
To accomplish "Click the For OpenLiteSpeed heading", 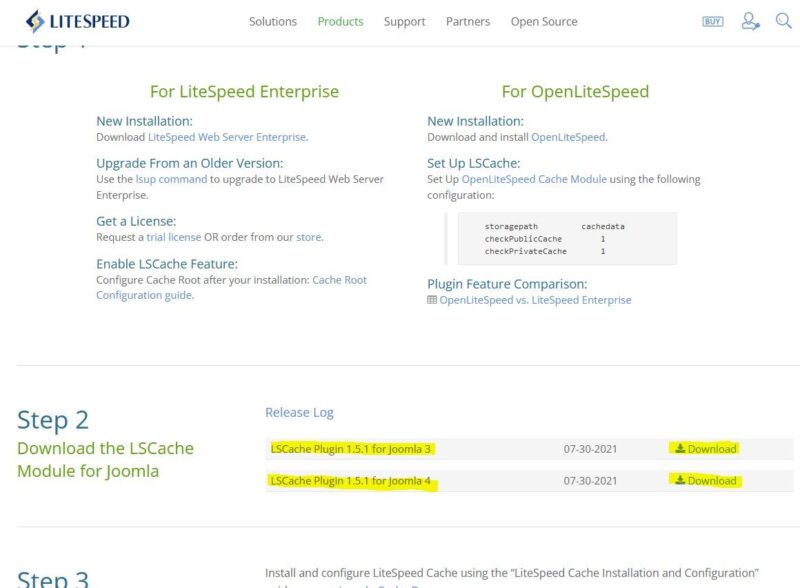I will pyautogui.click(x=575, y=91).
